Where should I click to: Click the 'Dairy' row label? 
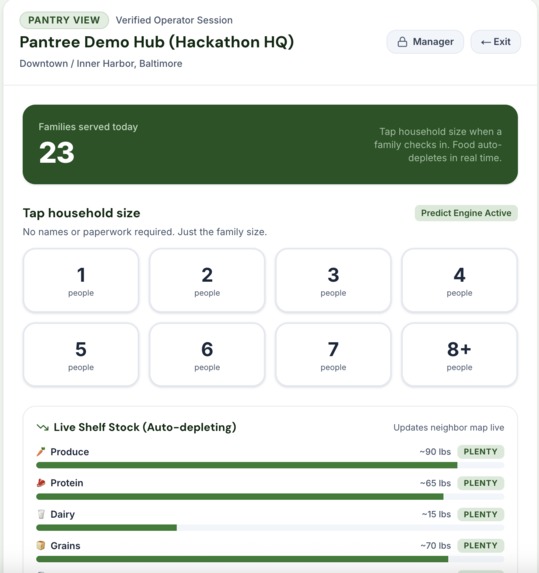click(x=62, y=514)
